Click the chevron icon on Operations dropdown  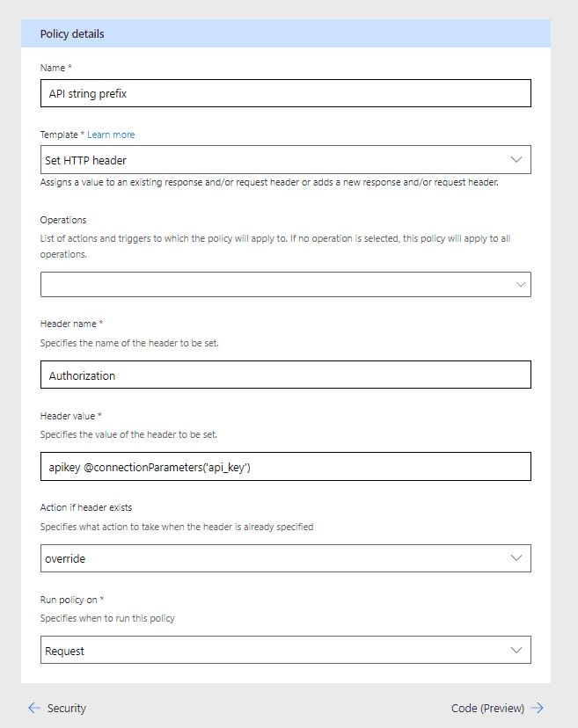tap(521, 284)
